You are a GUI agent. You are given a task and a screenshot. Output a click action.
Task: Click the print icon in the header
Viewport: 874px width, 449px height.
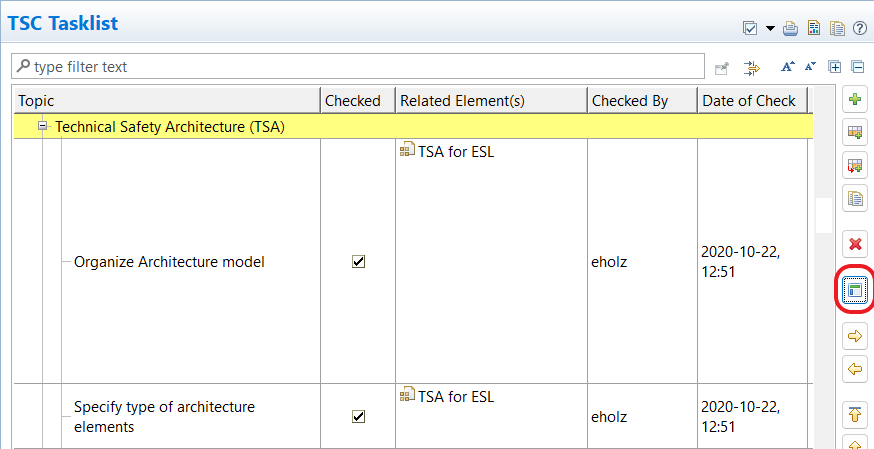click(x=790, y=28)
